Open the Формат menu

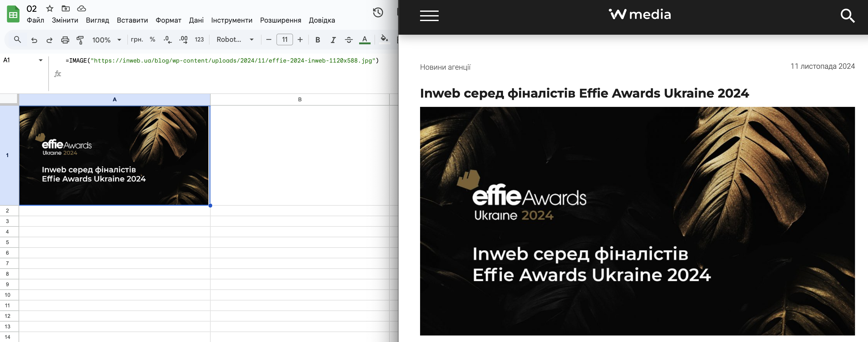[x=169, y=20]
